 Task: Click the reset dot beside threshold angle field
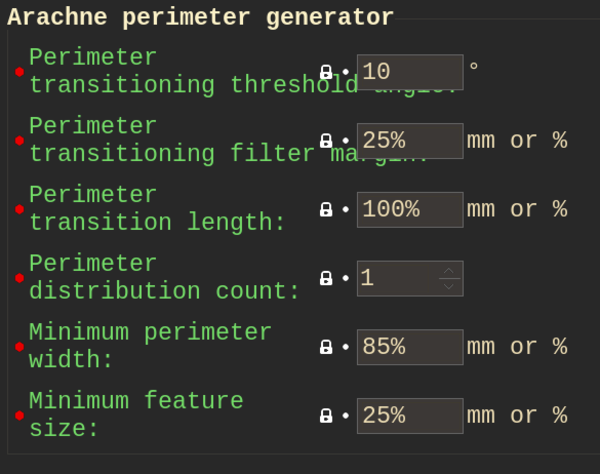[x=346, y=72]
